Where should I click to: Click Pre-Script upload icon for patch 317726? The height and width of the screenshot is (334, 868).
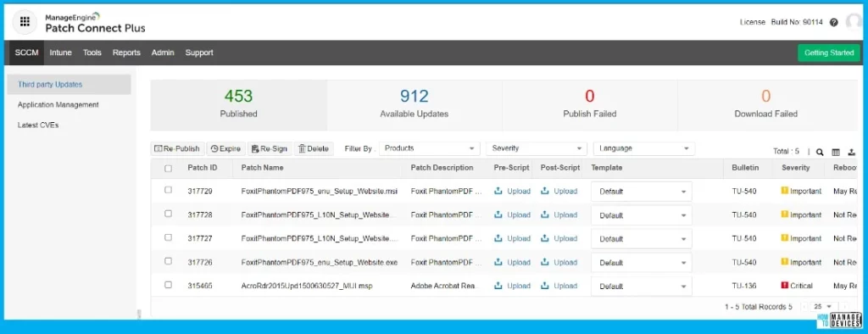498,262
